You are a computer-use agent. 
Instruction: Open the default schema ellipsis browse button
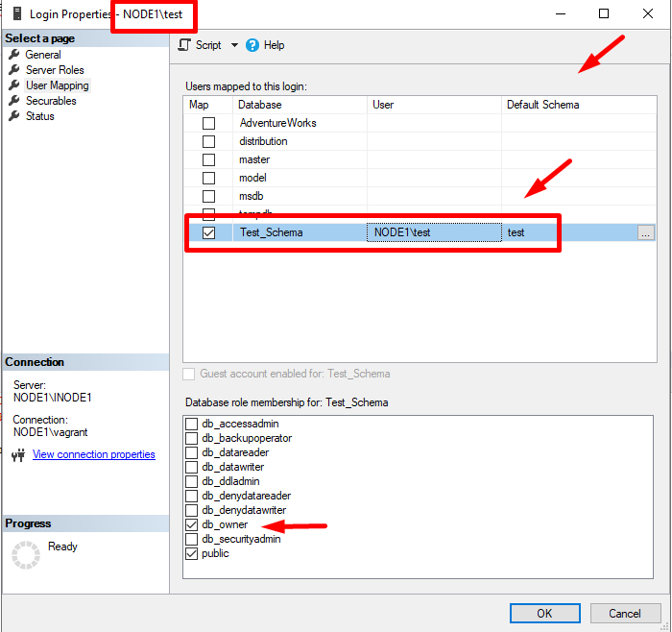pos(645,232)
